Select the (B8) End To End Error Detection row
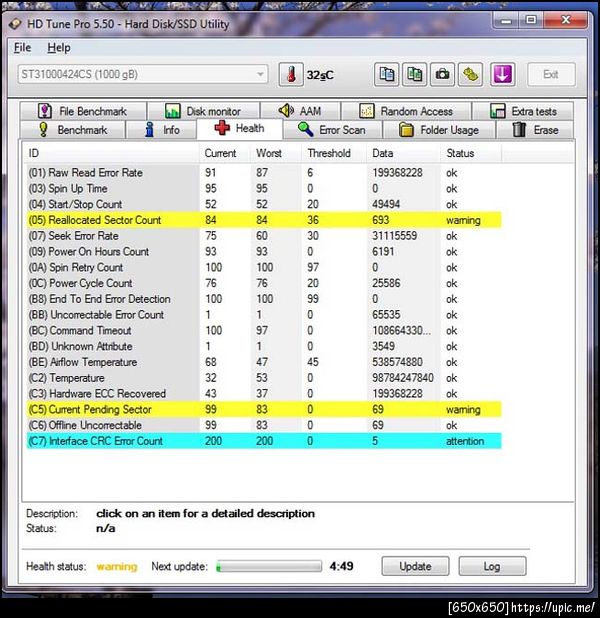Screen dimensions: 600x618 264,299
